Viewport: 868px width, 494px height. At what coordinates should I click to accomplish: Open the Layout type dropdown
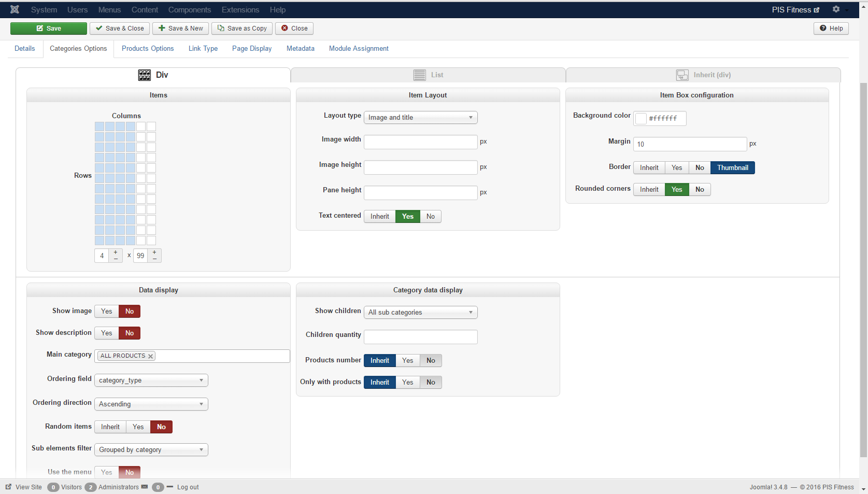[x=420, y=118]
